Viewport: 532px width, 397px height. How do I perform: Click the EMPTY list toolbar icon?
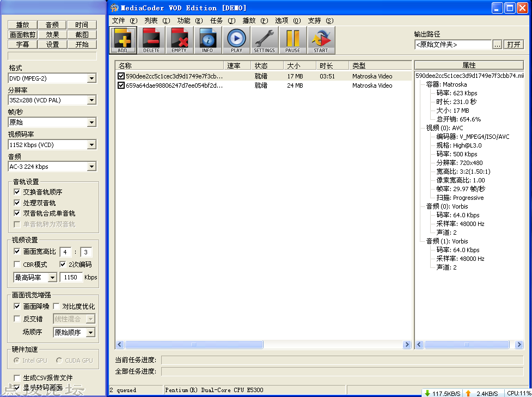pyautogui.click(x=179, y=40)
